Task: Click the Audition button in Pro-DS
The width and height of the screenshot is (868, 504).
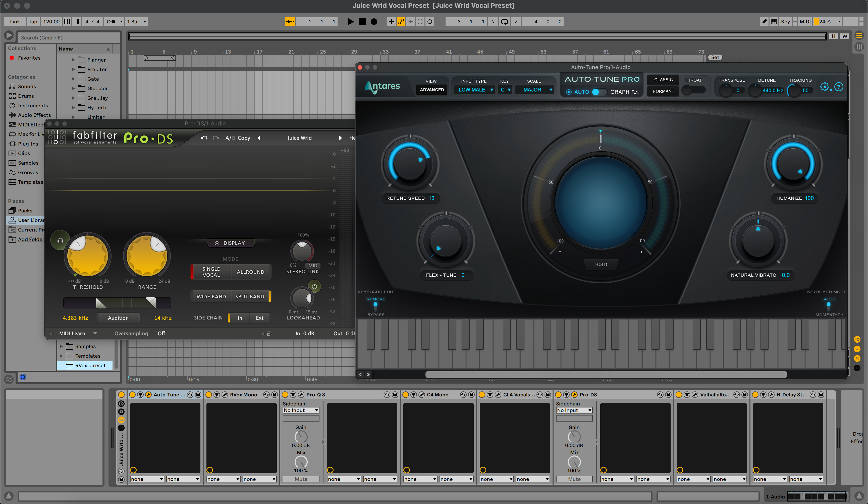Action: [118, 318]
